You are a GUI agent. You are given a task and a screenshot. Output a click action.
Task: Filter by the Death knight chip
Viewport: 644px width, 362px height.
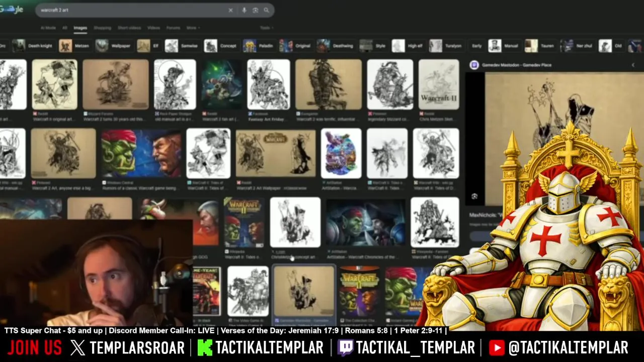(x=33, y=46)
